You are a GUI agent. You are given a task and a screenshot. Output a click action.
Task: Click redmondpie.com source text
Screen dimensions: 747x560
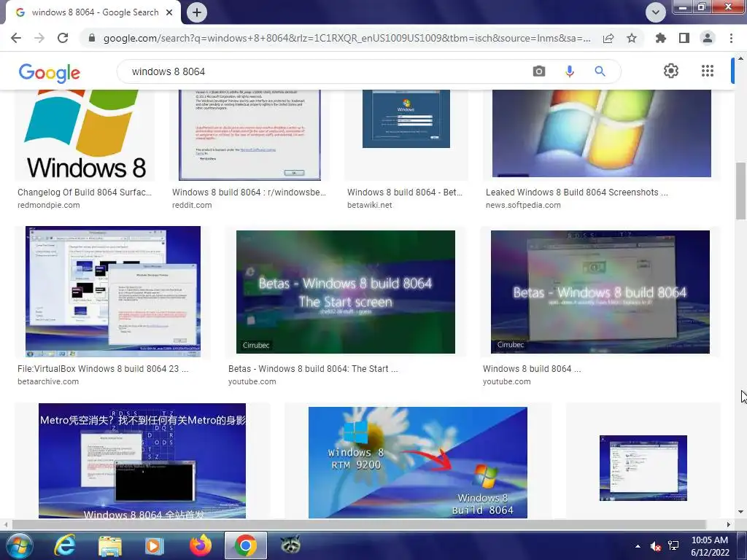(49, 205)
